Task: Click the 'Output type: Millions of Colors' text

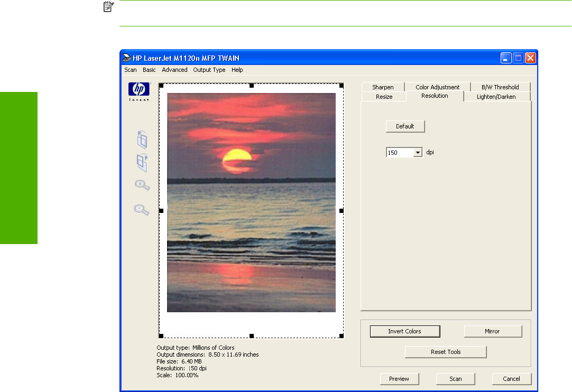Action: click(196, 348)
